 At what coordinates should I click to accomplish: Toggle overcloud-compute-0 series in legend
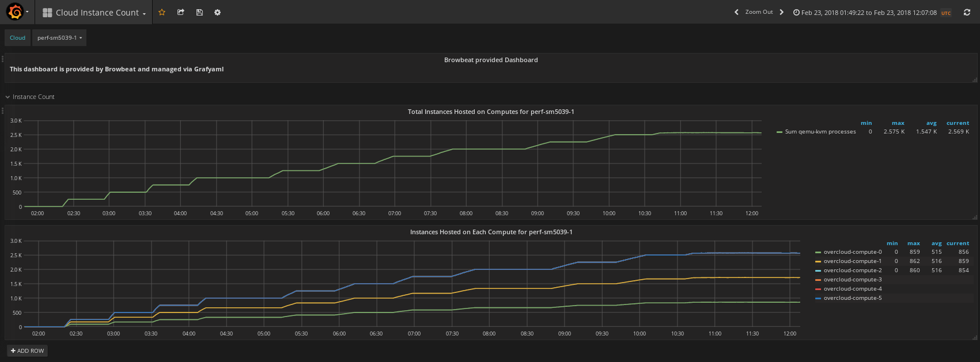(x=853, y=252)
